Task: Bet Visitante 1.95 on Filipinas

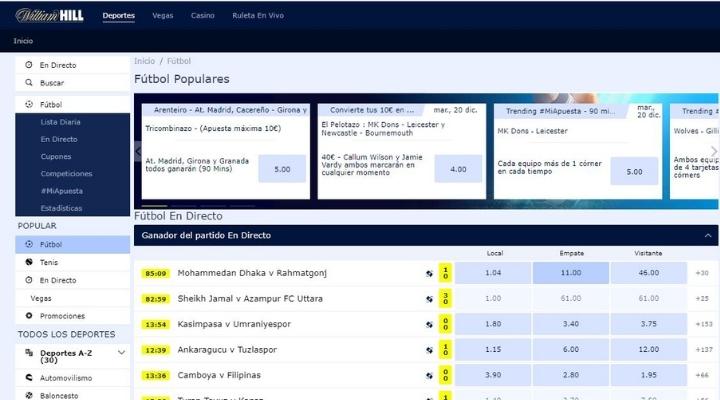Action: point(648,375)
